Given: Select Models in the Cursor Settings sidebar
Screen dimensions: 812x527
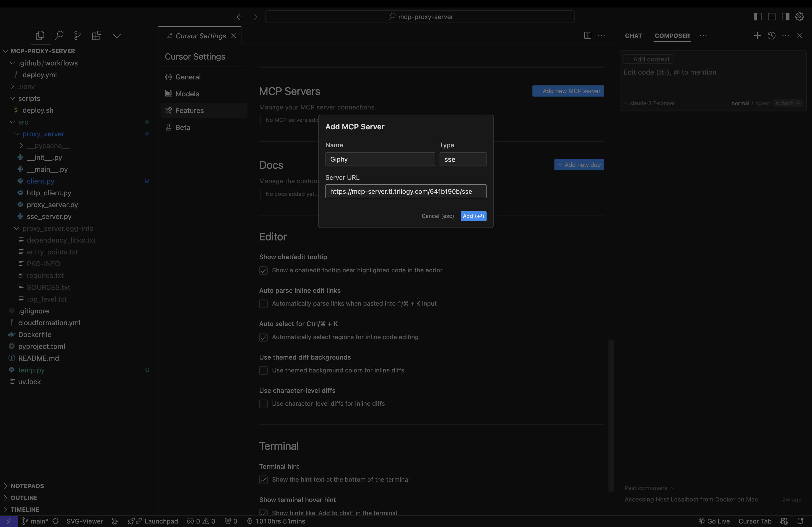Looking at the screenshot, I should pyautogui.click(x=187, y=93).
